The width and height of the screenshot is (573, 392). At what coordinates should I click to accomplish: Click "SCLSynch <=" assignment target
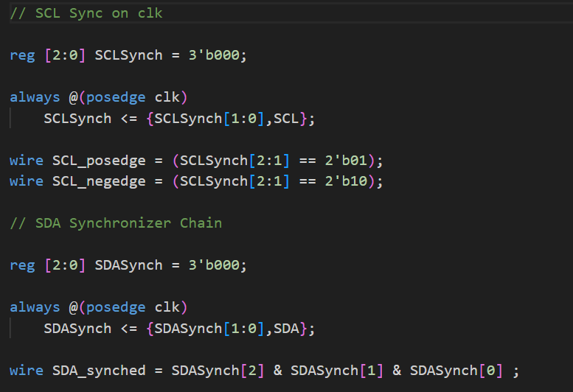point(91,119)
